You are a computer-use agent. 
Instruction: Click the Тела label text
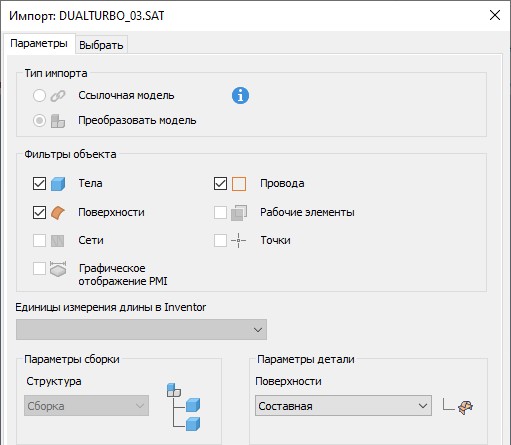pyautogui.click(x=90, y=183)
